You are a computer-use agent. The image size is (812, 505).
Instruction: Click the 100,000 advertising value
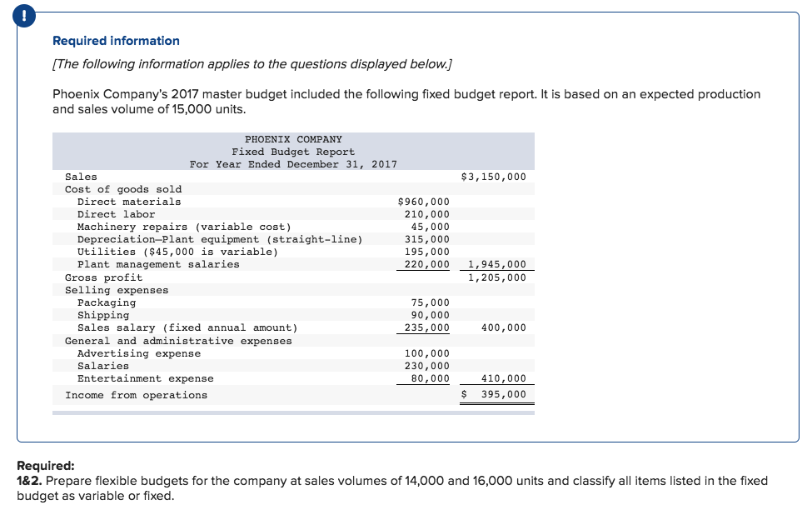[x=427, y=353]
